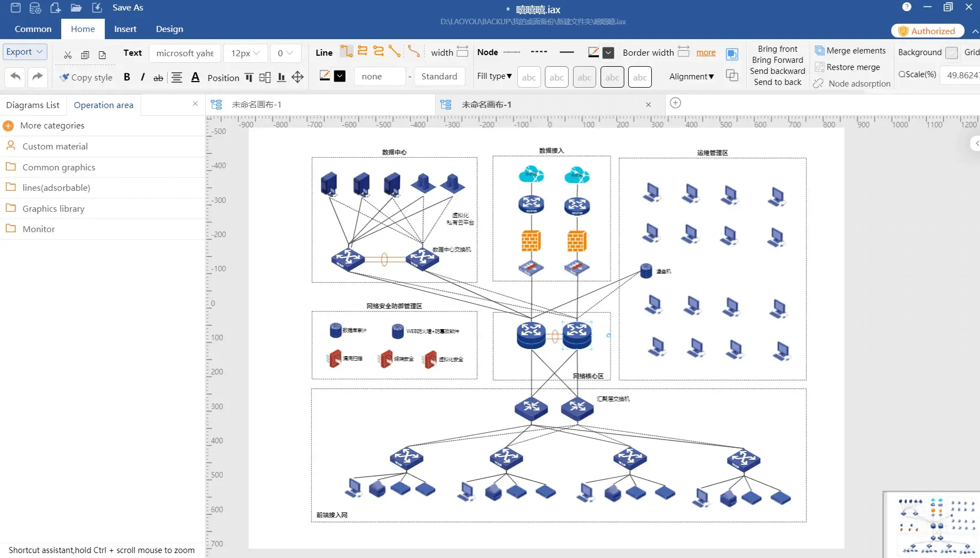This screenshot has height=558, width=980.
Task: Set text position to top
Action: 249,78
